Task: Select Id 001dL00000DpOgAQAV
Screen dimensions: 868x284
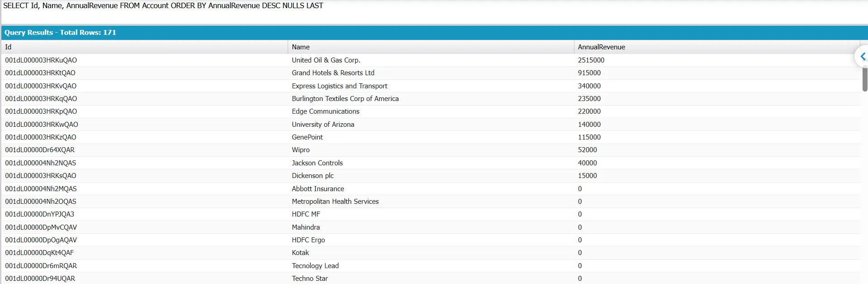Action: (x=41, y=240)
